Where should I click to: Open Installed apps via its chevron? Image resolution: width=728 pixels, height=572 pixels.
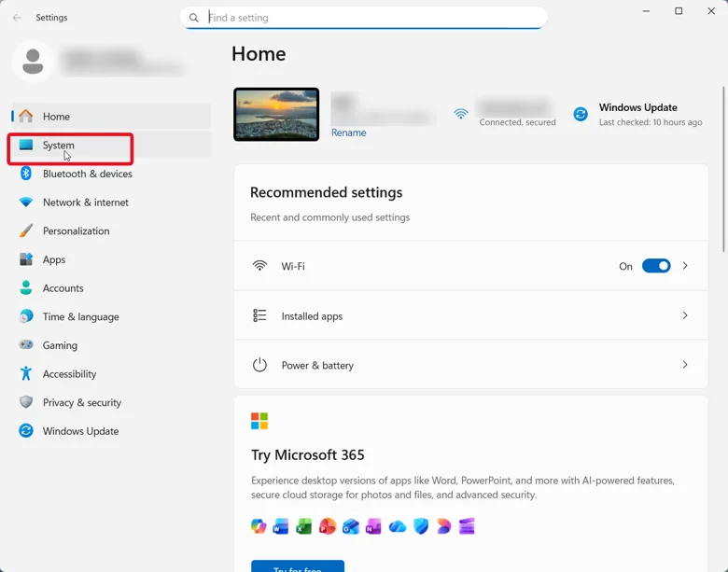click(x=685, y=315)
